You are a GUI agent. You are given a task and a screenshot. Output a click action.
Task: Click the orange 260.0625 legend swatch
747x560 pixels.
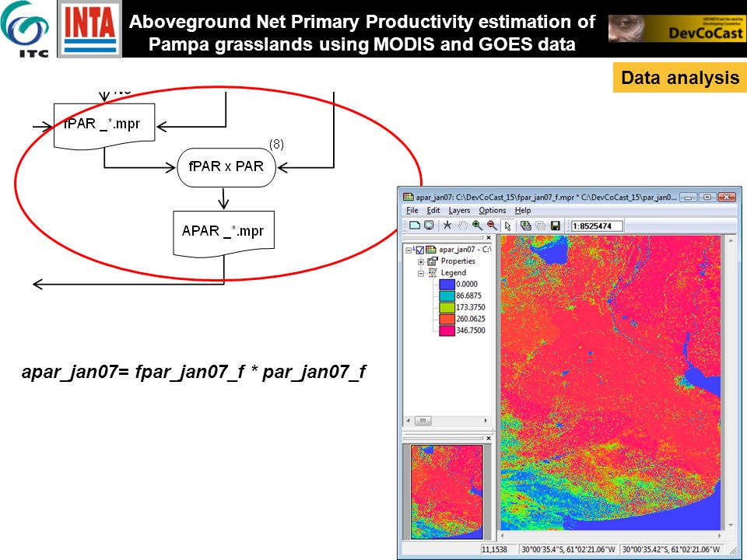(447, 319)
